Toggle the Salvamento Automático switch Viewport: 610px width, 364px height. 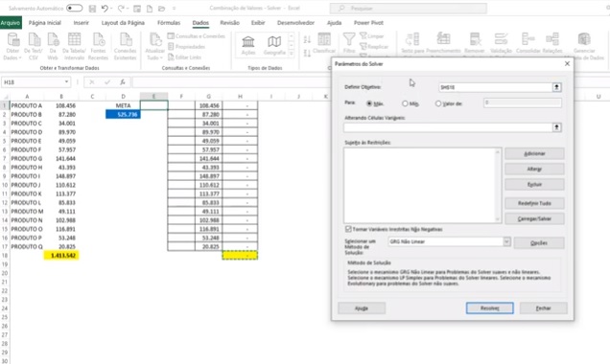coord(74,9)
